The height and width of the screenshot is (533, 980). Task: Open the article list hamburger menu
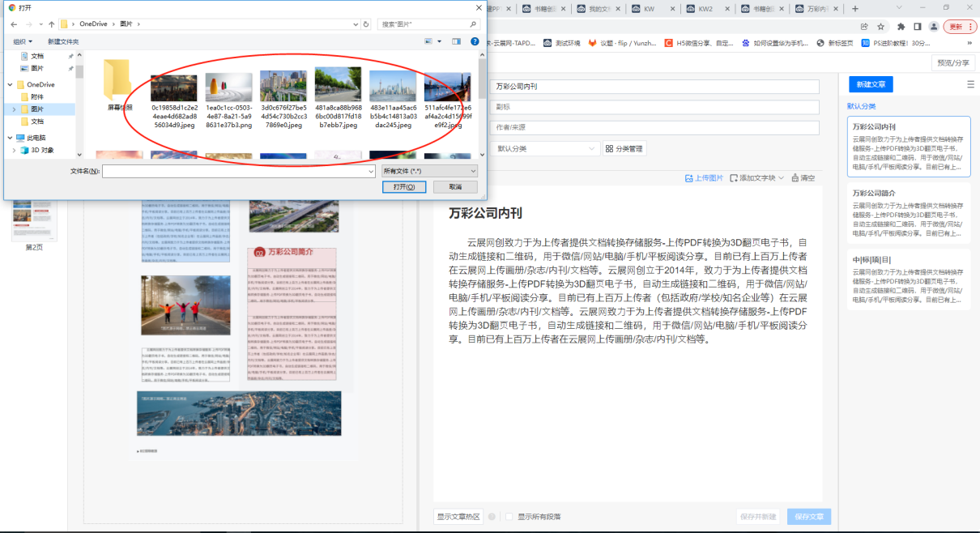970,84
